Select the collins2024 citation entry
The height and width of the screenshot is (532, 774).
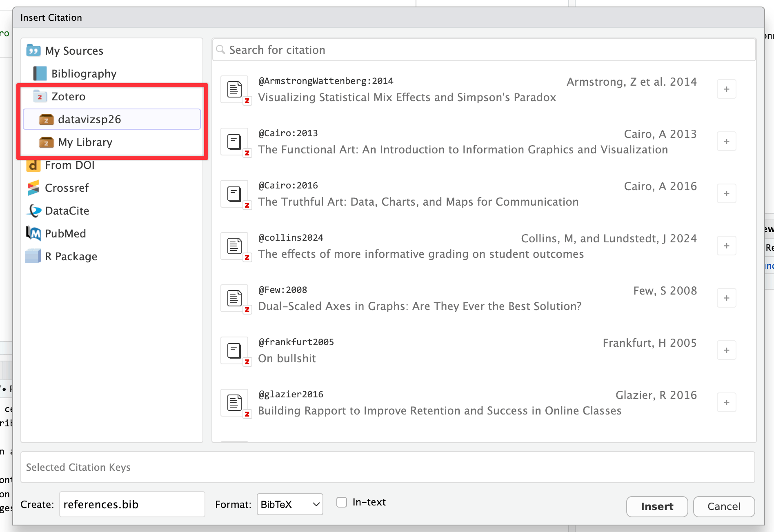[420, 246]
